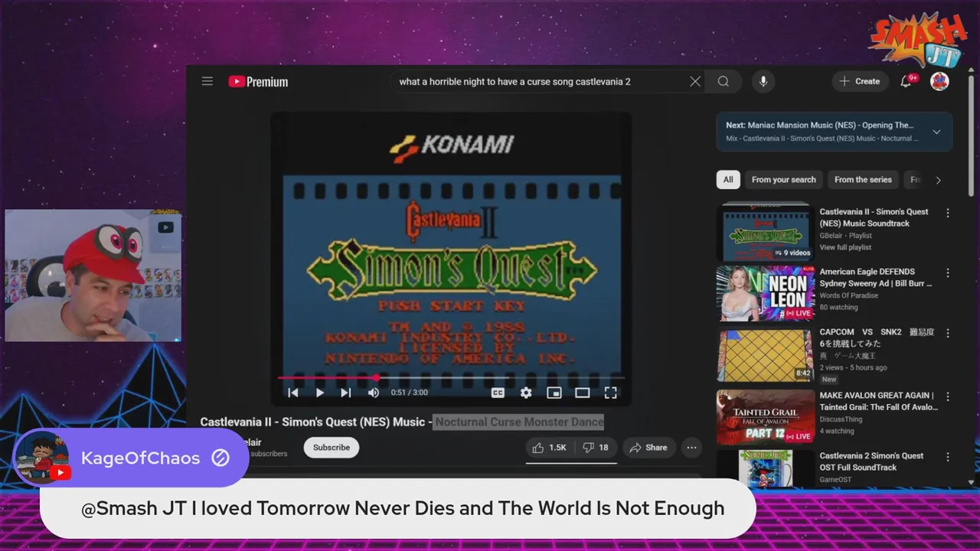980x551 pixels.
Task: Run search with magnifier icon
Action: point(724,81)
